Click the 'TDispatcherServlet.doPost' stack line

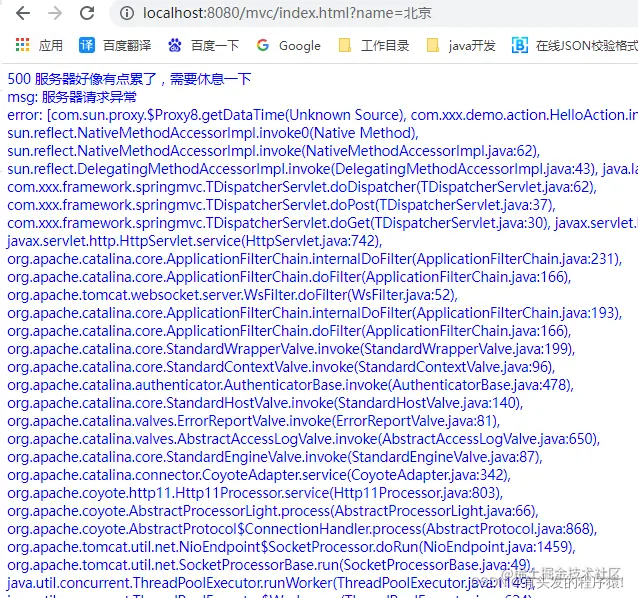point(281,205)
